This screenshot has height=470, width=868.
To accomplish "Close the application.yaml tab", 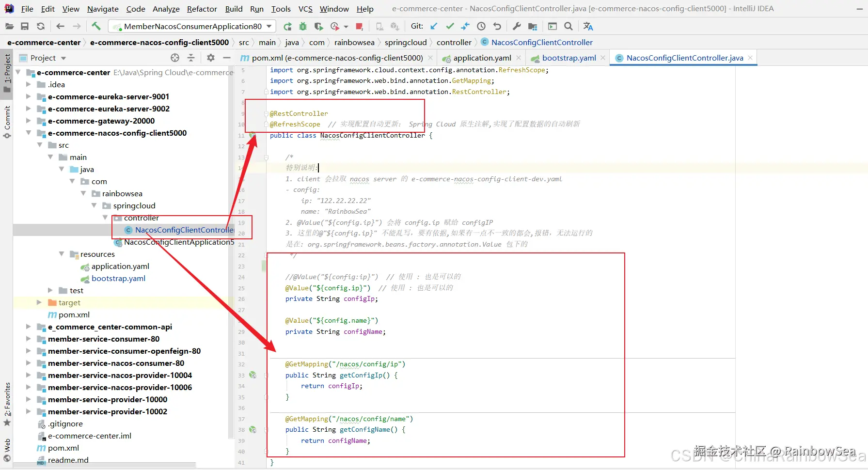I will (519, 58).
